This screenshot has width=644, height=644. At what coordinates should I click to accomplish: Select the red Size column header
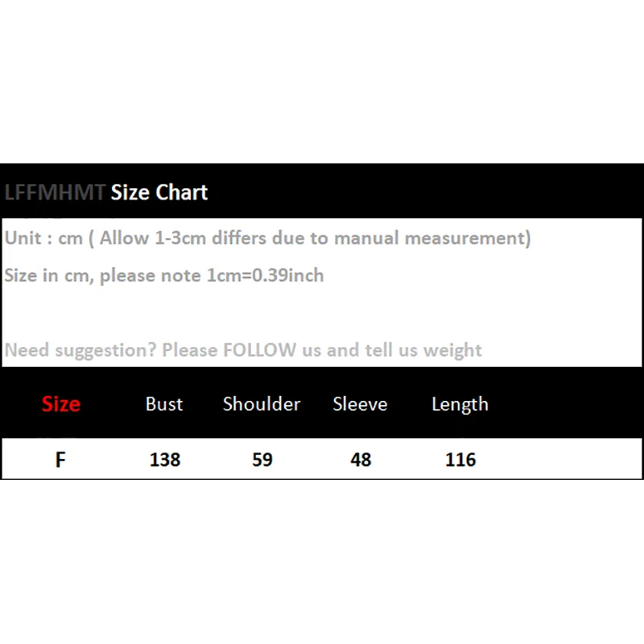(x=61, y=404)
